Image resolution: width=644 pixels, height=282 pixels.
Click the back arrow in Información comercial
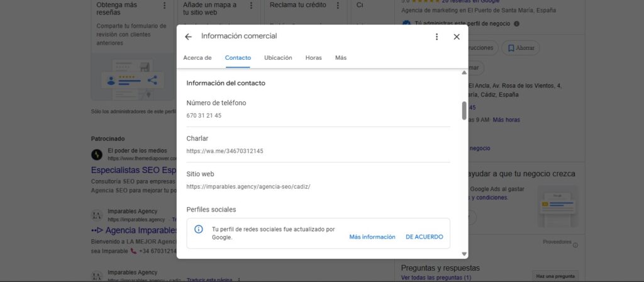tap(188, 37)
